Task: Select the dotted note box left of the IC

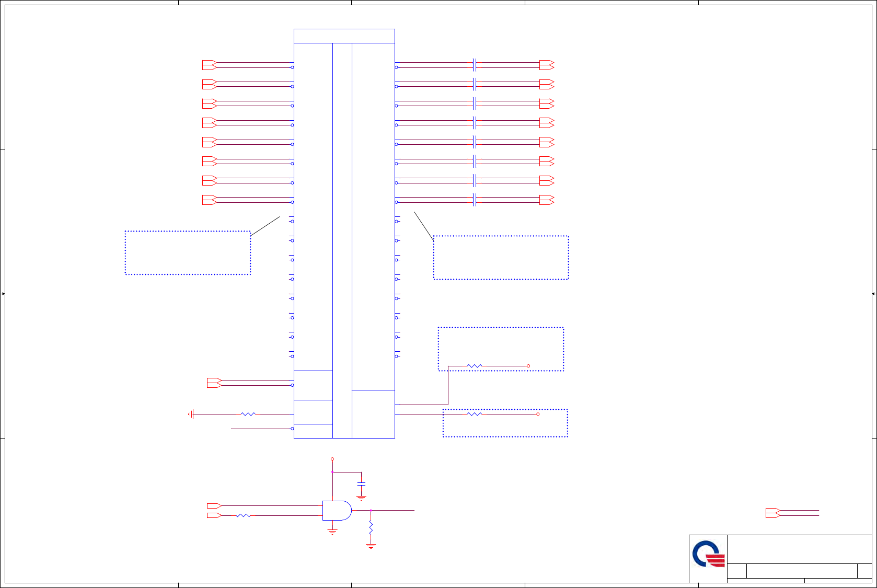Action: point(188,253)
